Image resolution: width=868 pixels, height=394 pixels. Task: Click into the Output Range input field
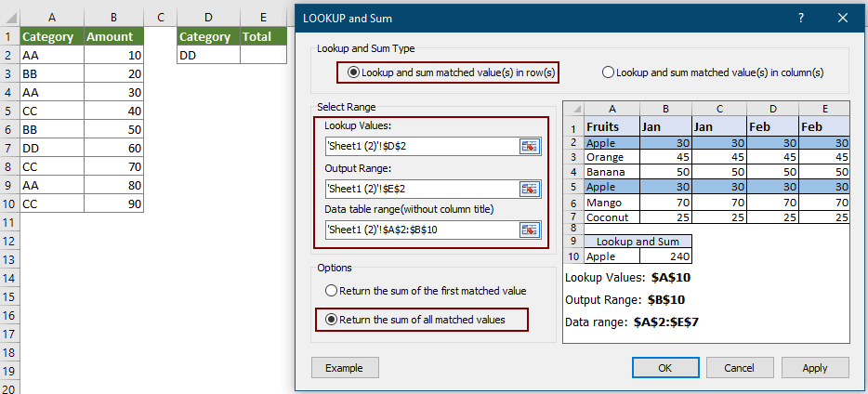(x=420, y=189)
